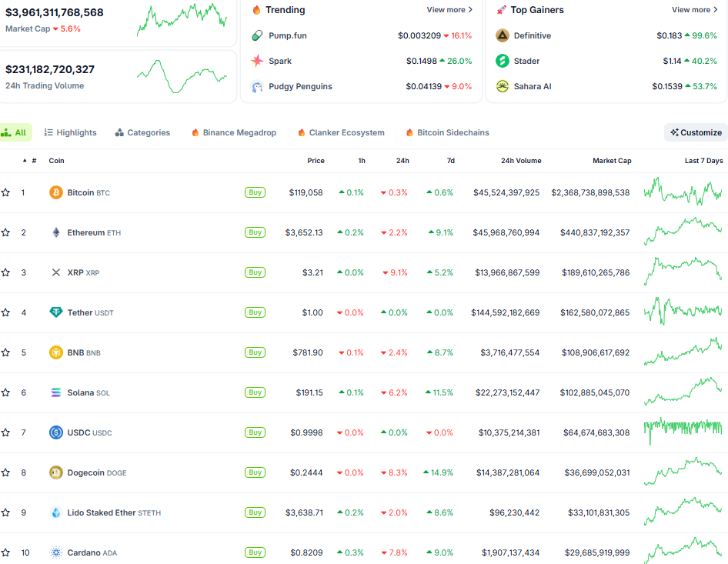Sort by 24h change column header

[402, 161]
